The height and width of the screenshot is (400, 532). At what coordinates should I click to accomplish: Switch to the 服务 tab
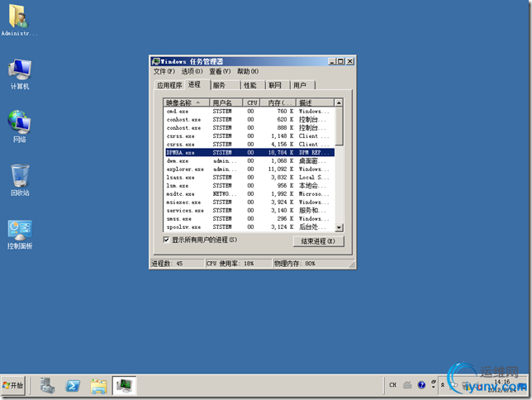[225, 85]
